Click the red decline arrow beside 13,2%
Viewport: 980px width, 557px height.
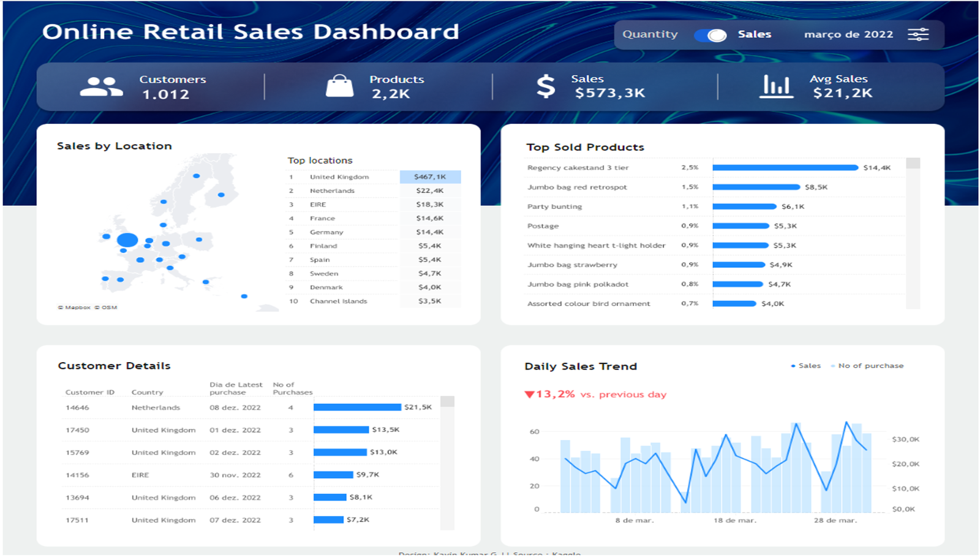[x=530, y=394]
